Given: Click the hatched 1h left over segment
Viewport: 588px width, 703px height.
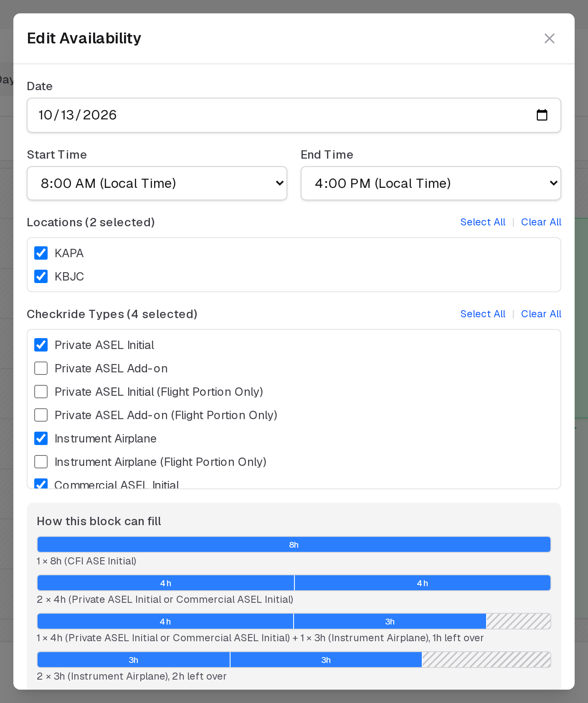Looking at the screenshot, I should click(518, 621).
